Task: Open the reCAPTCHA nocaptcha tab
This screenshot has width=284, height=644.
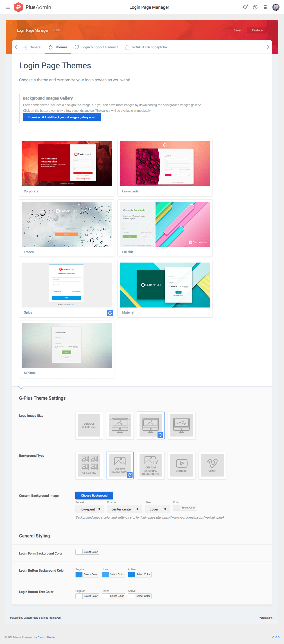Action: [146, 47]
